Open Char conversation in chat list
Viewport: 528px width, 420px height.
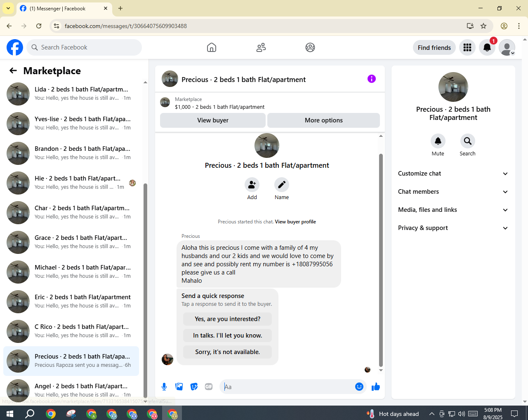click(x=71, y=213)
